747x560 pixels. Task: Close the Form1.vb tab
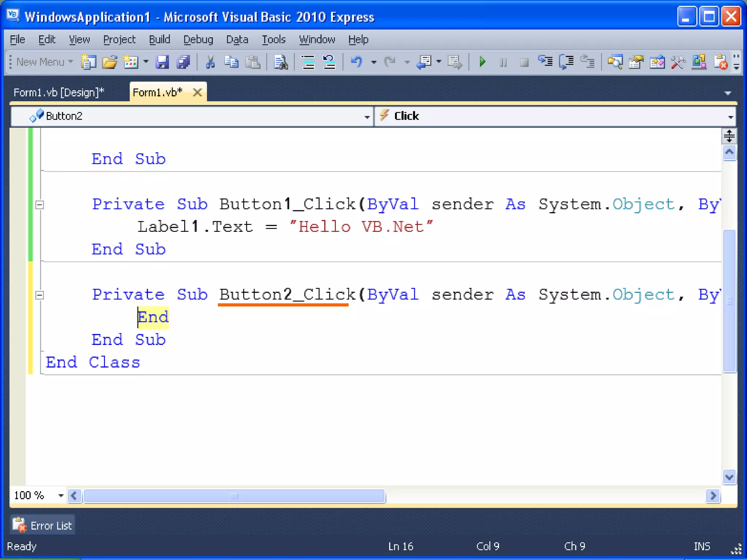197,93
